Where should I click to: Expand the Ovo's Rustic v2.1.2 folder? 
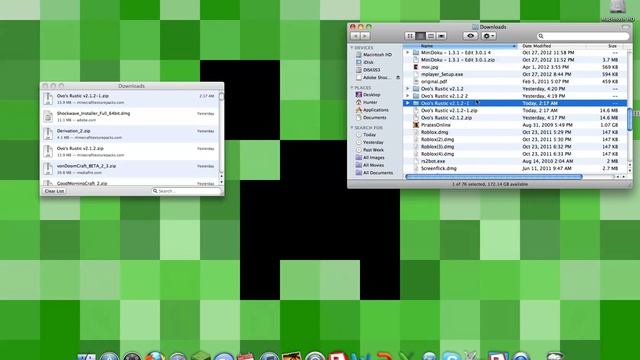[x=407, y=89]
